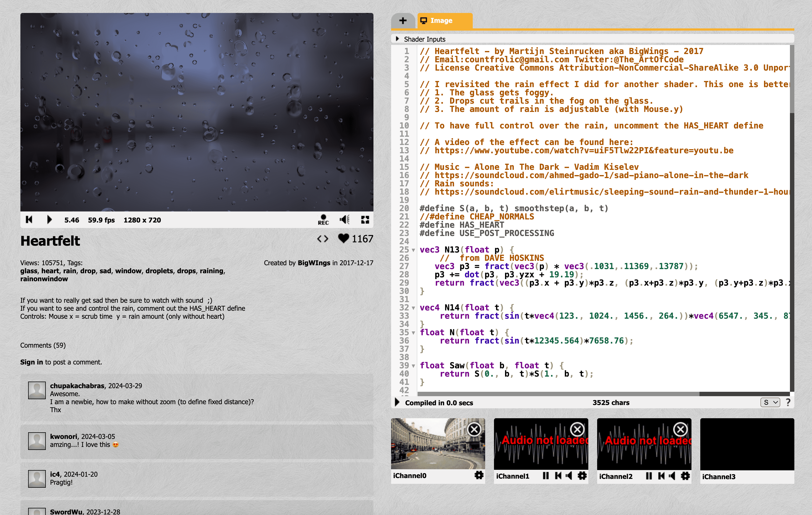Compile the shader with play arrow

coord(397,403)
